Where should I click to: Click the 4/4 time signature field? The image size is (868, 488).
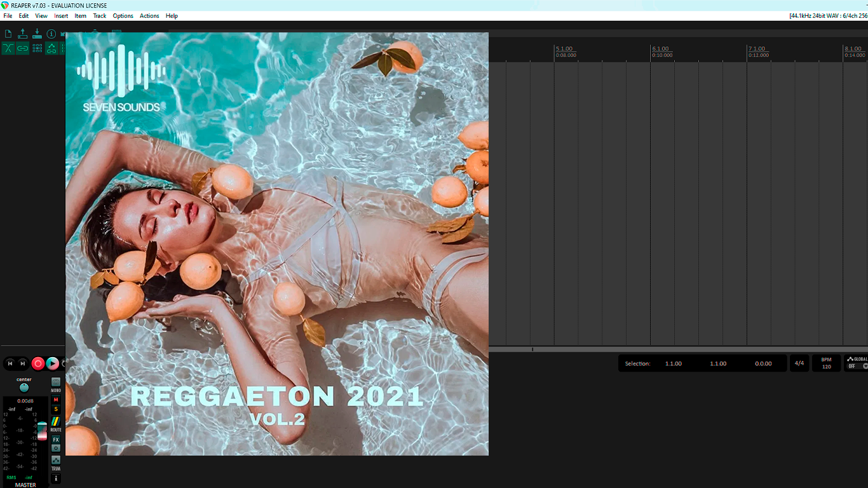[x=799, y=363]
